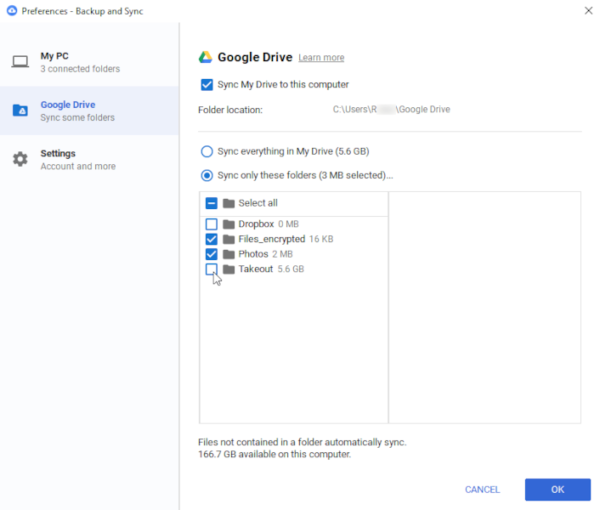The height and width of the screenshot is (510, 600).
Task: Click the Drive folder icon in sidebar
Action: (20, 110)
